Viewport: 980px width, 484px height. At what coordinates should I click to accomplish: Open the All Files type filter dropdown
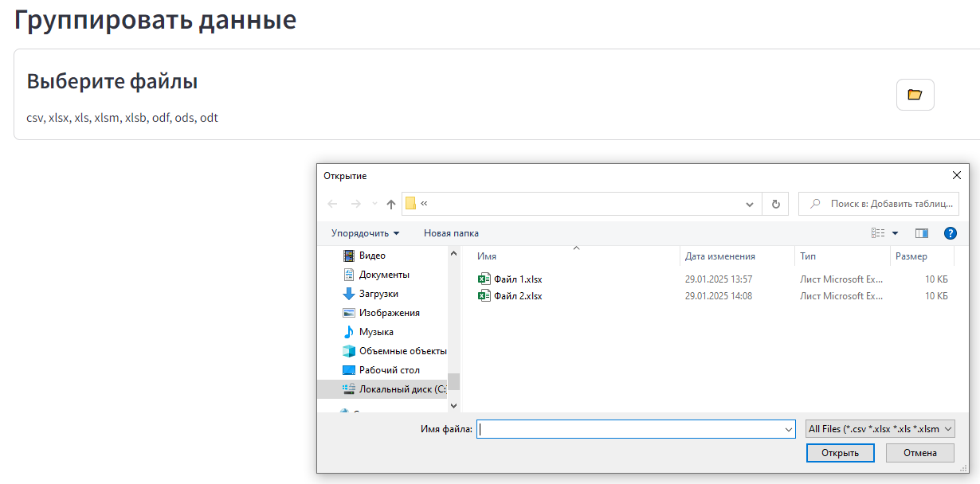(x=880, y=429)
